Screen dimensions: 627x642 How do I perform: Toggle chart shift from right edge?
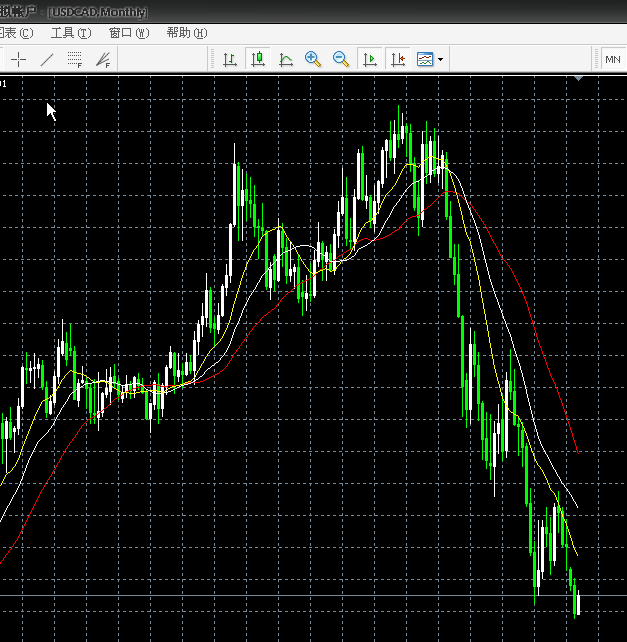pyautogui.click(x=398, y=60)
